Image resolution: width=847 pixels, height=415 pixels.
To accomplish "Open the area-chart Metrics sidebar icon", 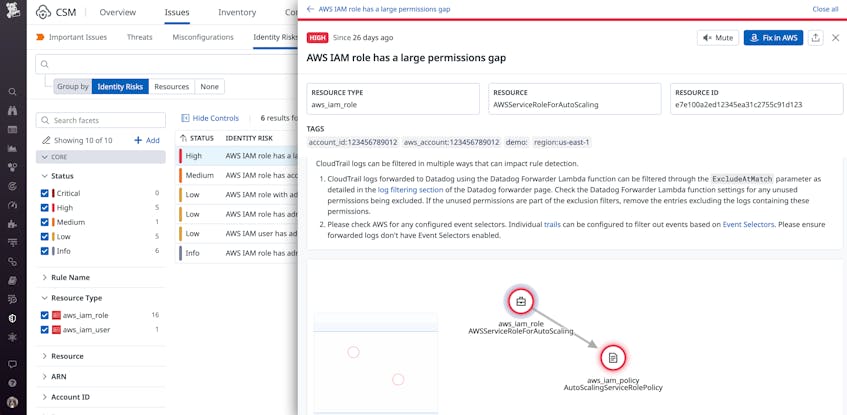I will pos(12,149).
